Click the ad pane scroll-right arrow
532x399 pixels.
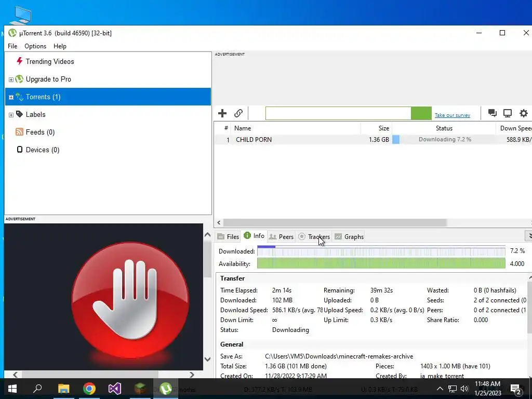192,375
